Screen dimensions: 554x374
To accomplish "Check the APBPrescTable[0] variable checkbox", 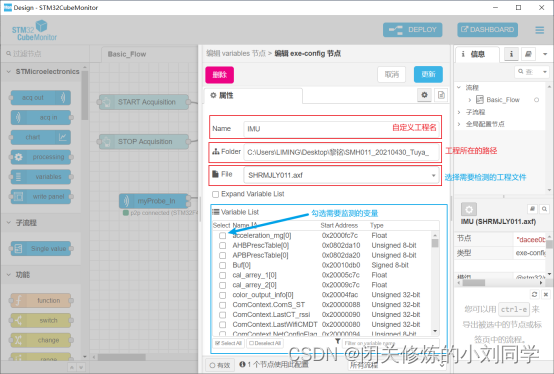I will pyautogui.click(x=223, y=255).
